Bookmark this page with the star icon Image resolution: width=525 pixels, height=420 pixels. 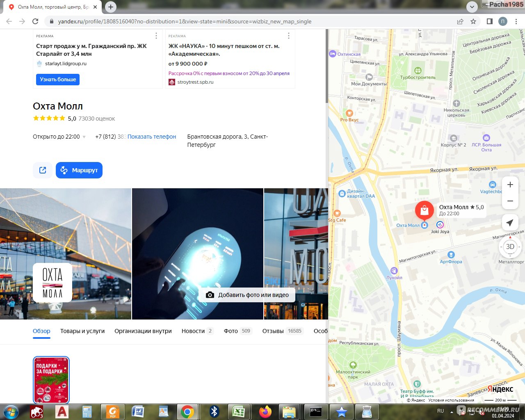tap(473, 21)
